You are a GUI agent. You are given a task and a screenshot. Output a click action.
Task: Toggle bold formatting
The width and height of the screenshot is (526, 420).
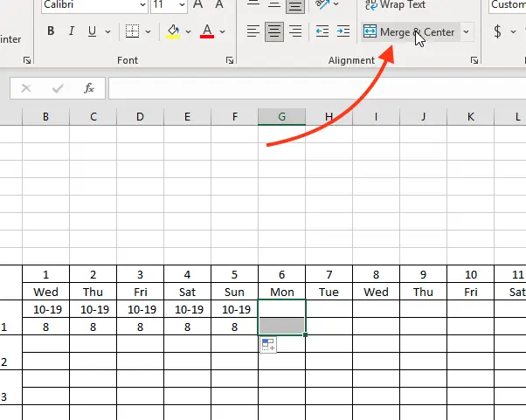[51, 32]
